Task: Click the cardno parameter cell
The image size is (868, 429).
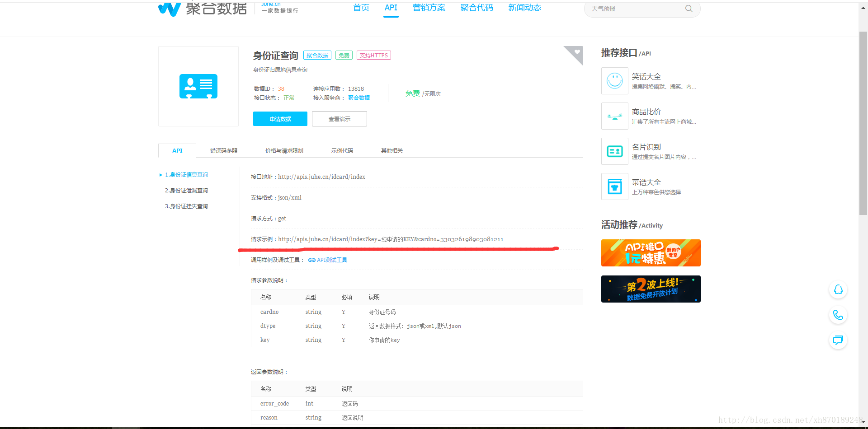Action: tap(269, 312)
